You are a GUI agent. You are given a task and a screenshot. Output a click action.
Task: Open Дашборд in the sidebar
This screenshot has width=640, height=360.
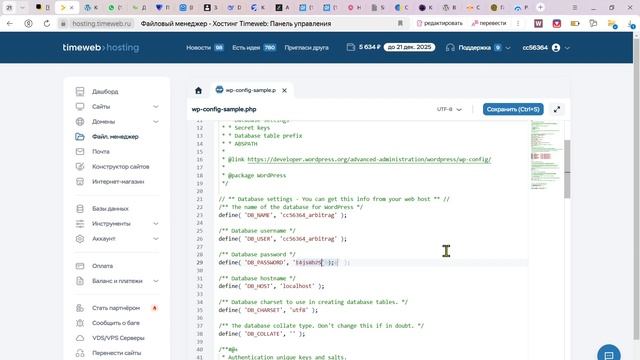click(x=105, y=91)
